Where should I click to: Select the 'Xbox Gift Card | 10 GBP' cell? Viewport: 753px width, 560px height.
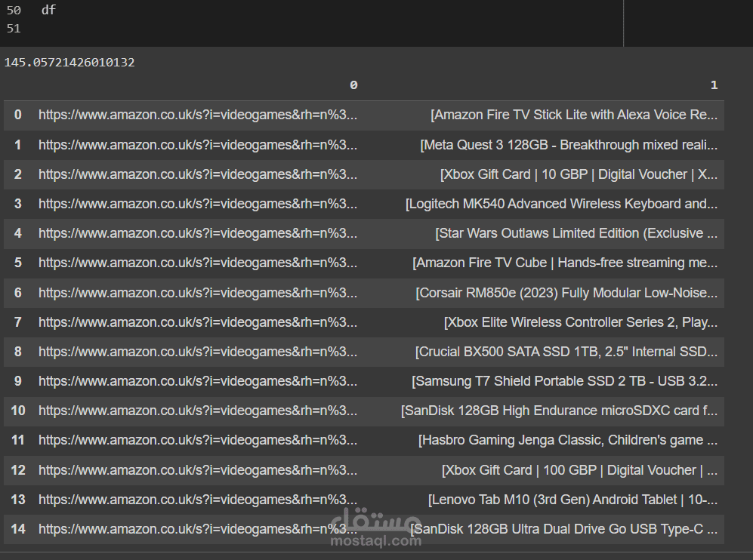[579, 174]
